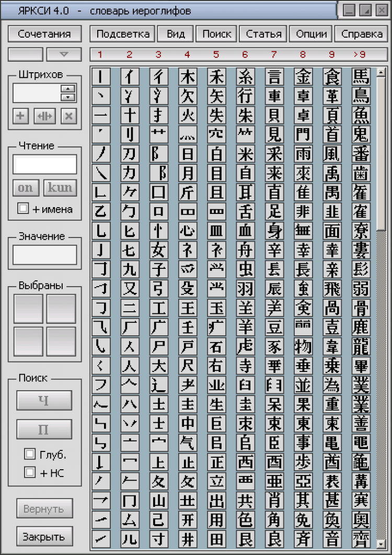Toggle the '+ имена' checkbox
The height and width of the screenshot is (555, 392).
point(23,208)
